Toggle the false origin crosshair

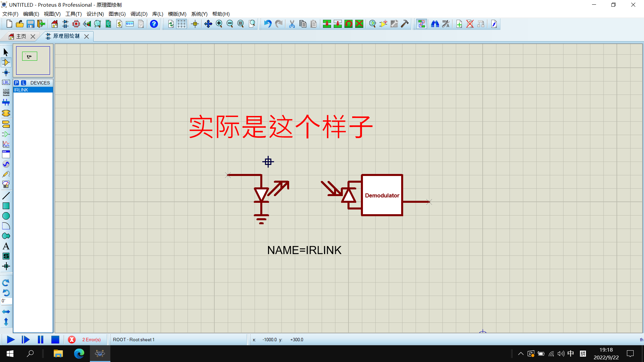pos(195,24)
